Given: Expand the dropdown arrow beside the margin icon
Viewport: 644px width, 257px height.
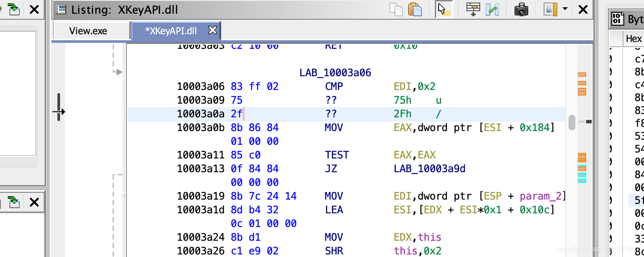Looking at the screenshot, I should coord(565,9).
